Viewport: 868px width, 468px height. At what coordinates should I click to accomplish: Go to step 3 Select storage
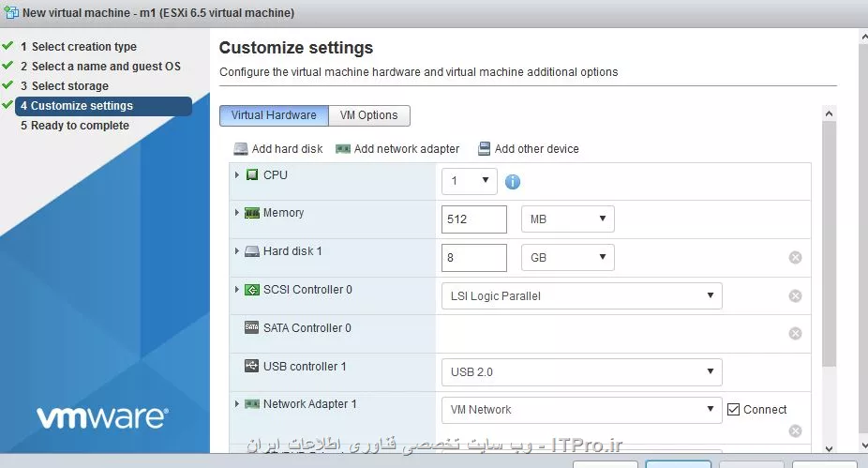(65, 86)
